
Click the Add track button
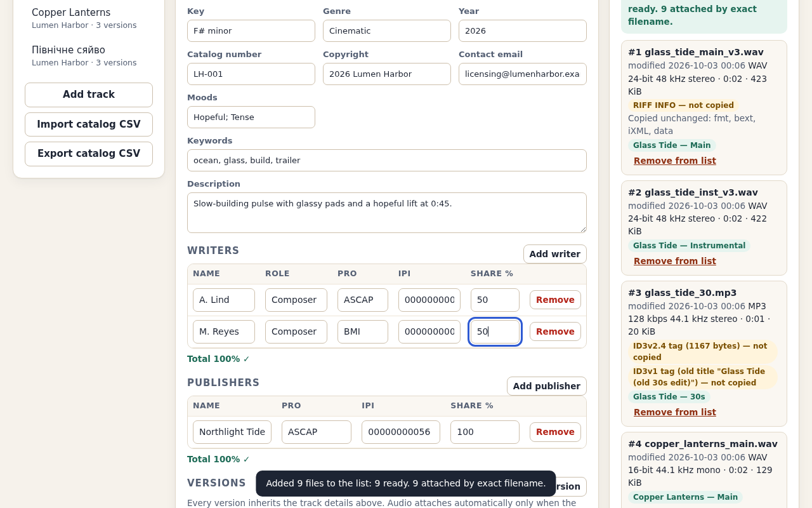89,95
